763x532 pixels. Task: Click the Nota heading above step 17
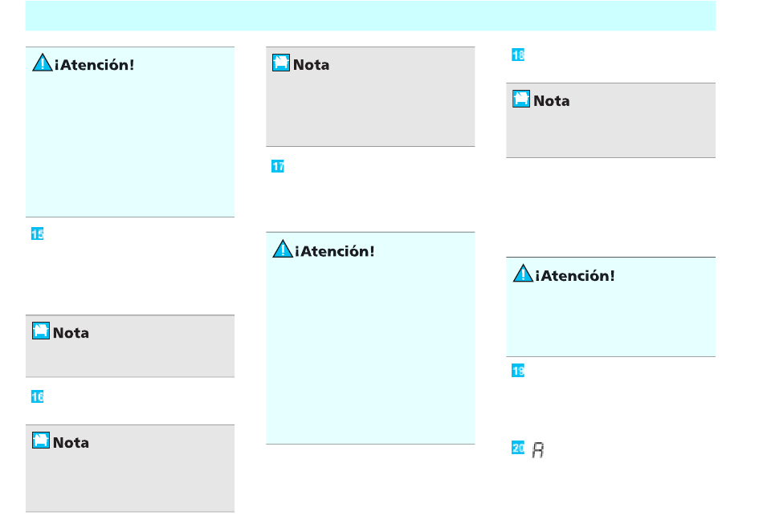coord(311,65)
